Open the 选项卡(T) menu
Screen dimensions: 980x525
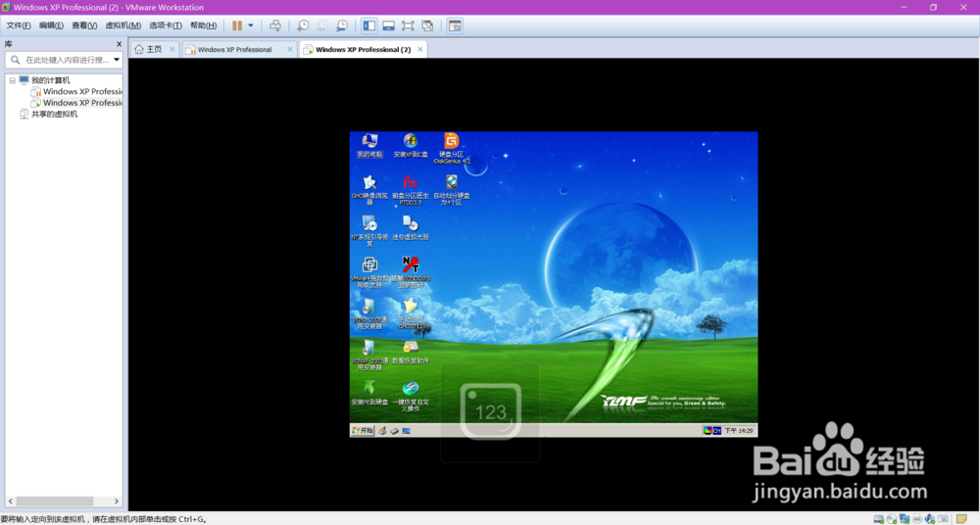pos(166,25)
